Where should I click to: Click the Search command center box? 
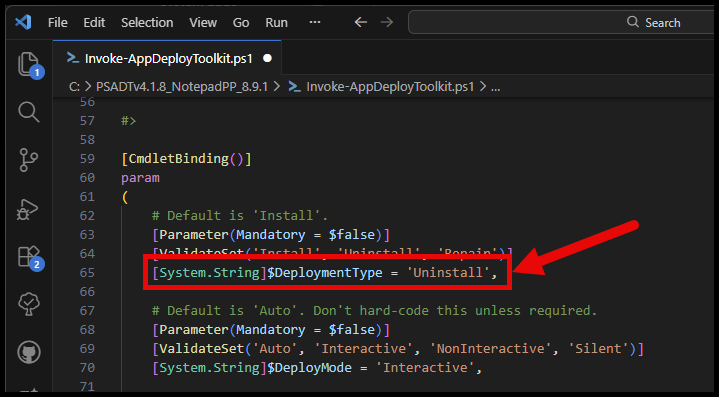[562, 22]
